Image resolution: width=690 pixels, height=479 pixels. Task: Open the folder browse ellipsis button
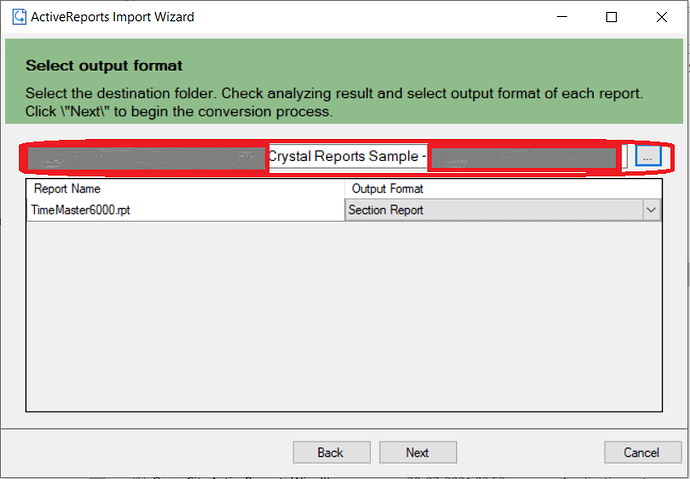tap(648, 157)
